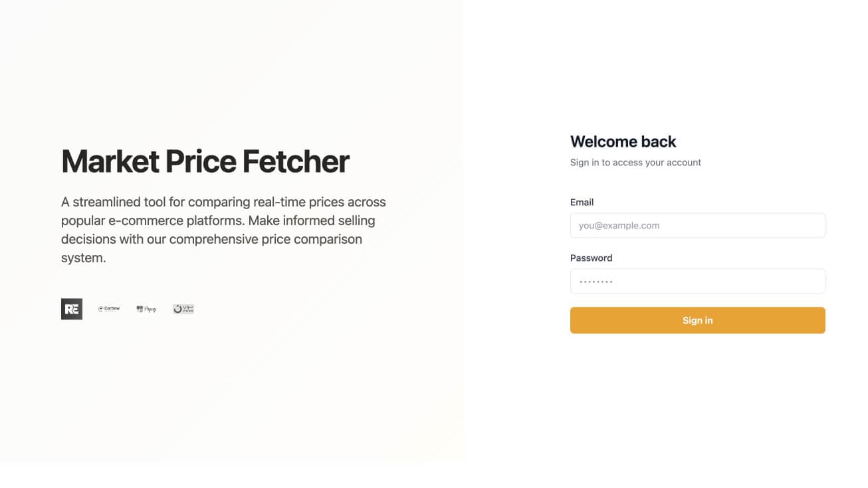Click the Welcome back heading
Image resolution: width=868 pixels, height=488 pixels.
[x=623, y=141]
